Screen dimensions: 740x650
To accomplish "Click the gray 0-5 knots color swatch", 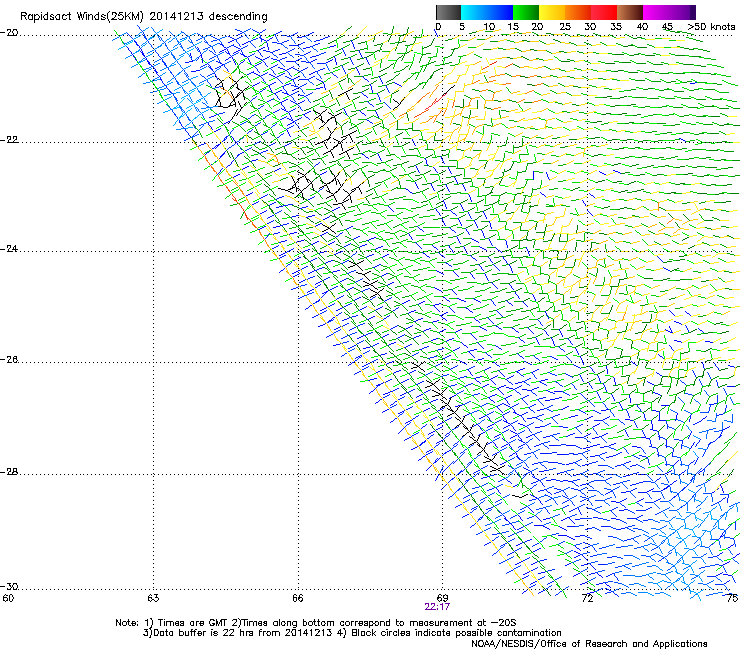I will [448, 12].
